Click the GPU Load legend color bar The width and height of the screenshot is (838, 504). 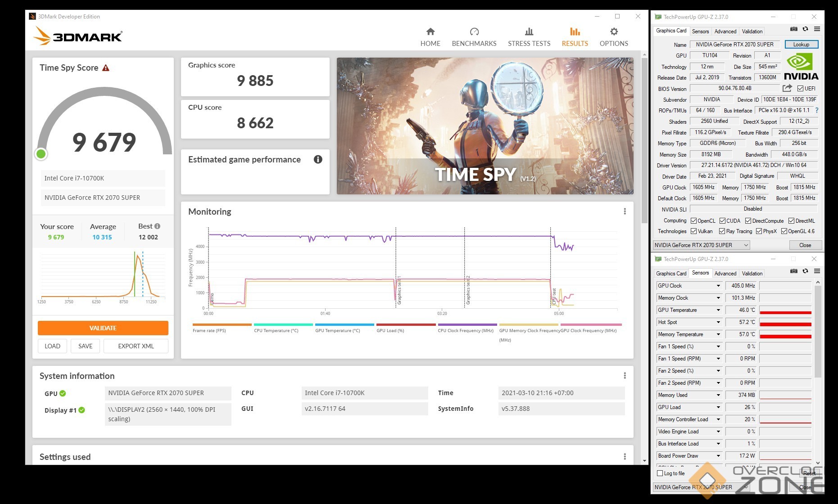tap(406, 324)
